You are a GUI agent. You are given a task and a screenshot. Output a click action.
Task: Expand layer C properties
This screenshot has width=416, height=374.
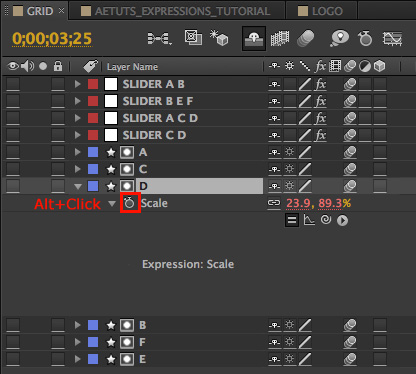click(x=78, y=169)
